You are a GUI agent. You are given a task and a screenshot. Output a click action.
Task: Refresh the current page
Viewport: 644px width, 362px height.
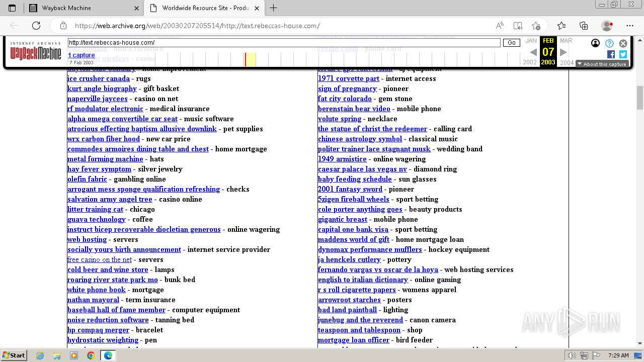pos(36,26)
